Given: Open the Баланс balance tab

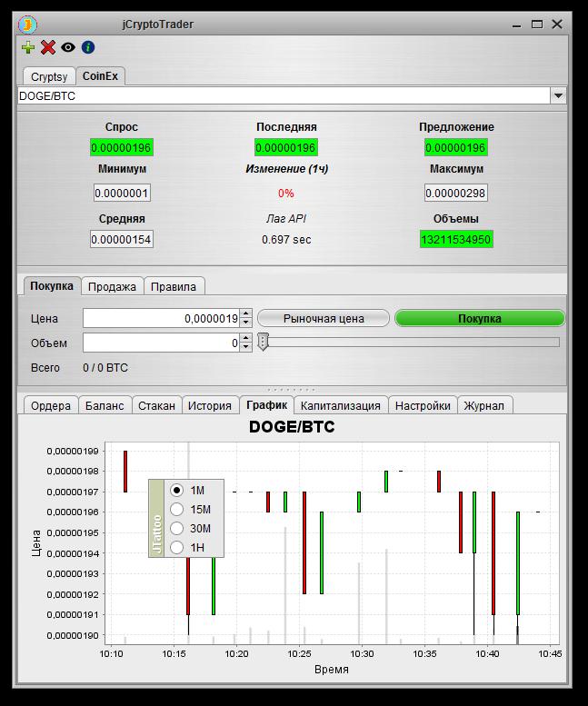Looking at the screenshot, I should 105,405.
